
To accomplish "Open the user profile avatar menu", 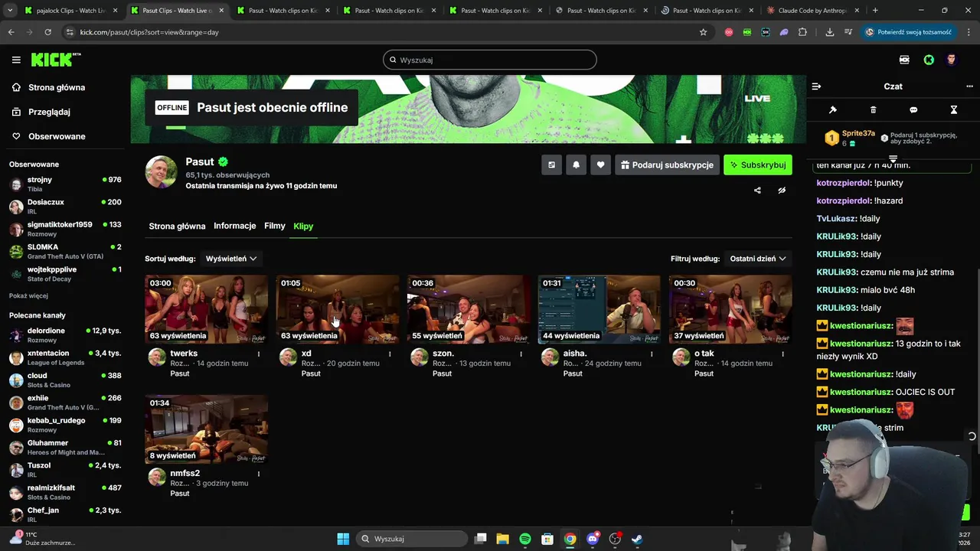I will pyautogui.click(x=952, y=60).
